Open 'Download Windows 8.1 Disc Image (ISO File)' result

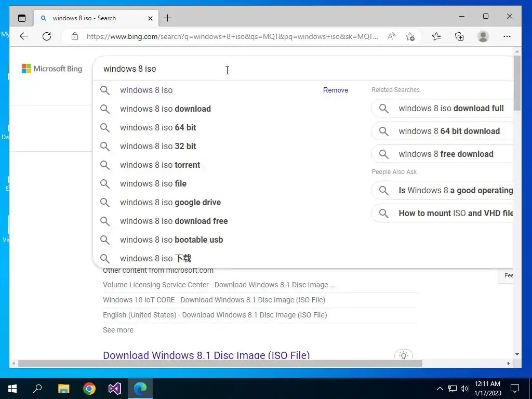coord(206,355)
